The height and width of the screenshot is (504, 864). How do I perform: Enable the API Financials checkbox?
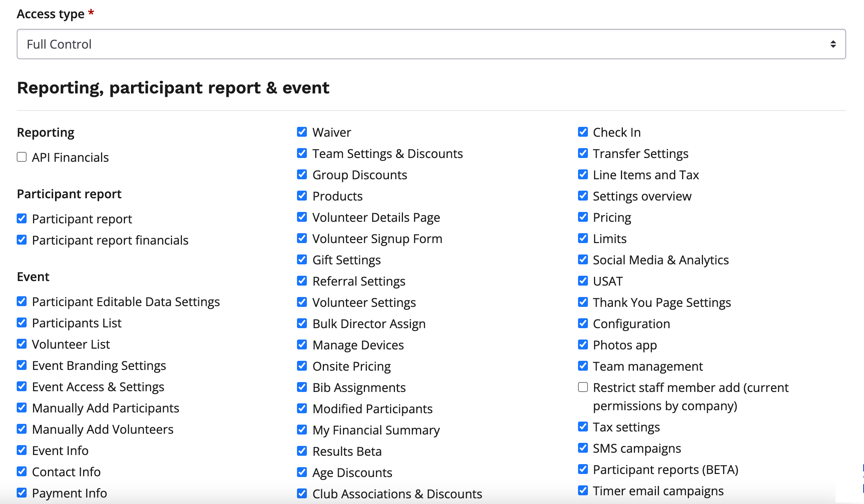(22, 157)
